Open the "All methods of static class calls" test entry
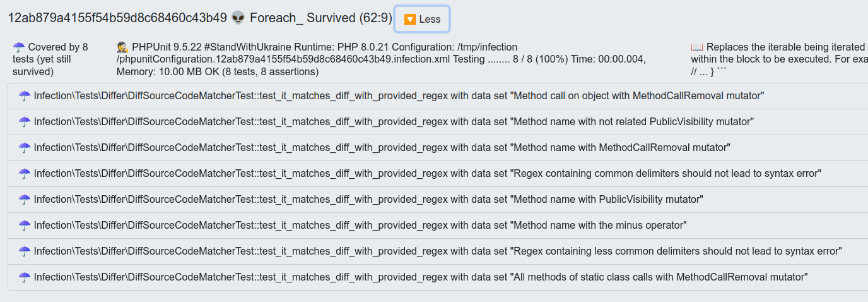 click(x=421, y=277)
